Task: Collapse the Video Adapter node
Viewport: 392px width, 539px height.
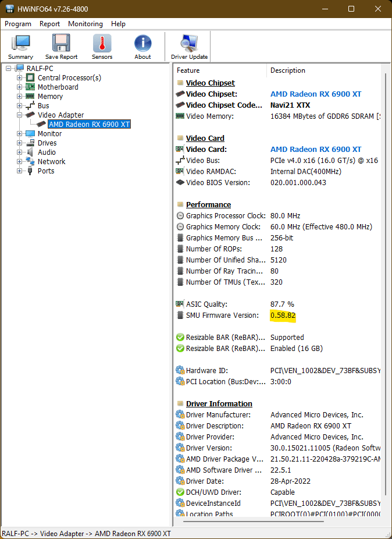Action: click(x=20, y=115)
